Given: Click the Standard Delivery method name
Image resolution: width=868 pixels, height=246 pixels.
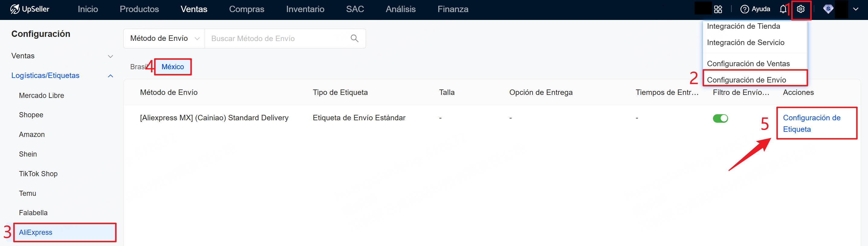Looking at the screenshot, I should (x=214, y=118).
